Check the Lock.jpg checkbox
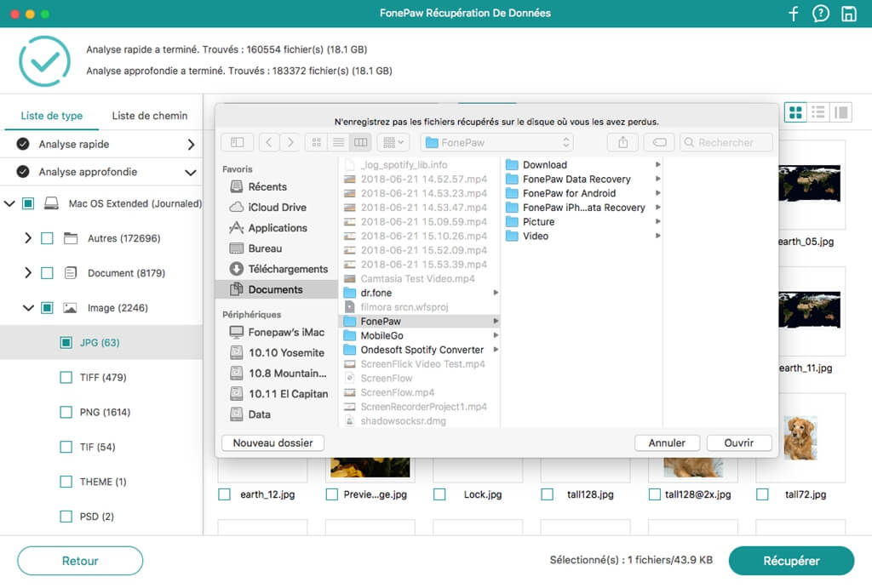This screenshot has height=588, width=872. [439, 494]
